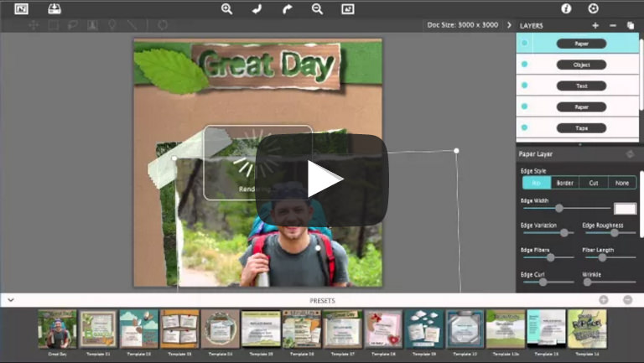Apply the Template 10 preset thumbnail

pos(465,329)
